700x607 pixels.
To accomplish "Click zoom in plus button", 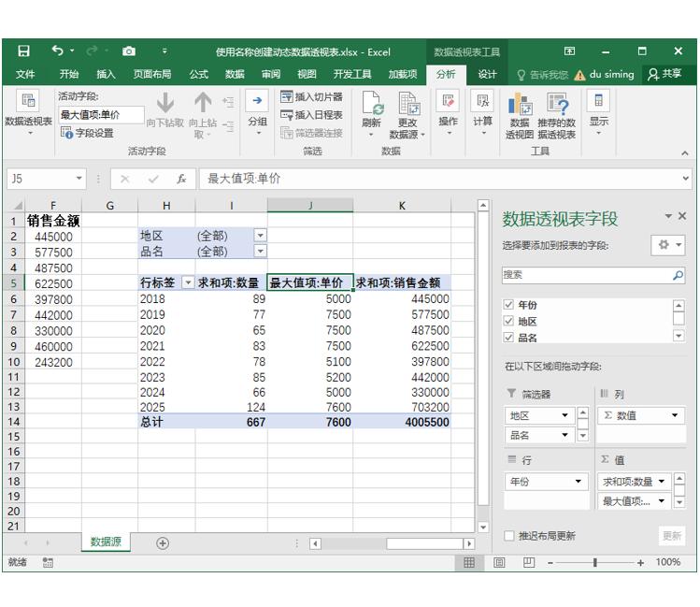I will coord(640,563).
